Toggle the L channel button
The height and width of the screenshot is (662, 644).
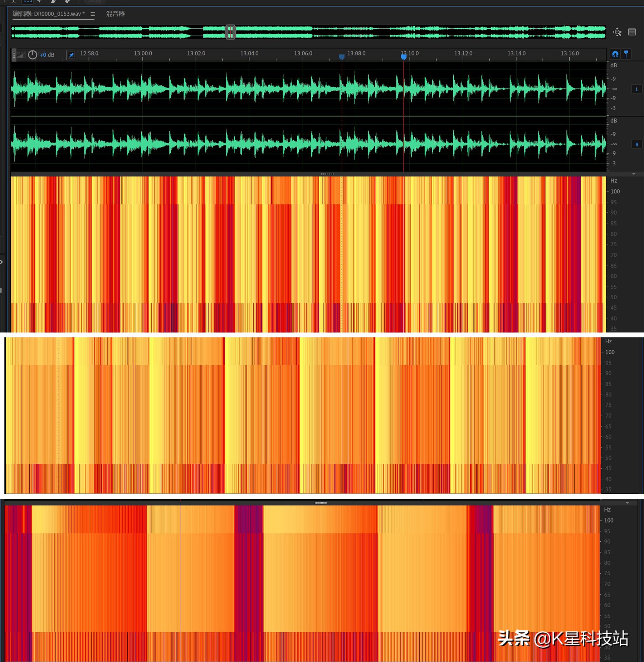point(637,89)
